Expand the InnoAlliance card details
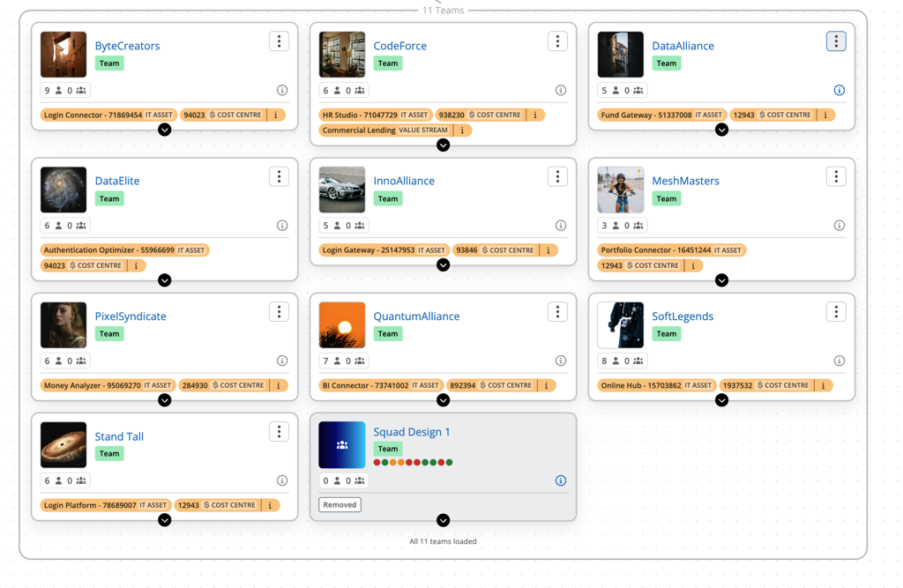 tap(443, 265)
